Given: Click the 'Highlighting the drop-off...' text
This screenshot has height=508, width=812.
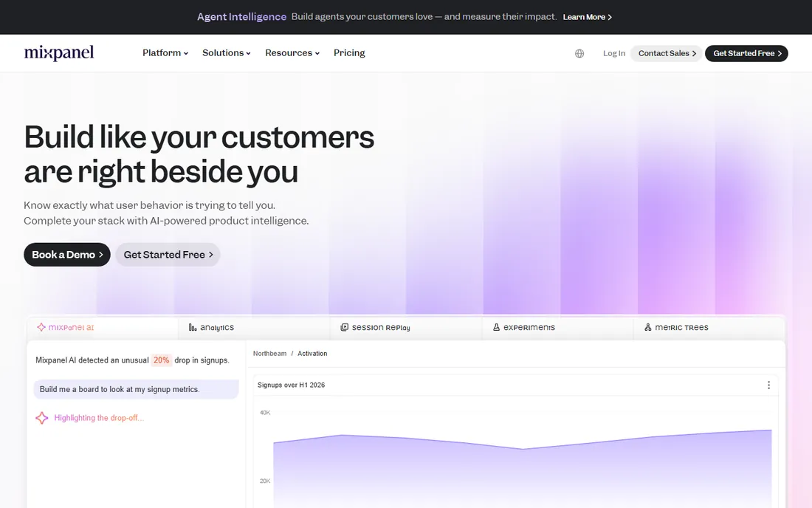Looking at the screenshot, I should point(99,418).
